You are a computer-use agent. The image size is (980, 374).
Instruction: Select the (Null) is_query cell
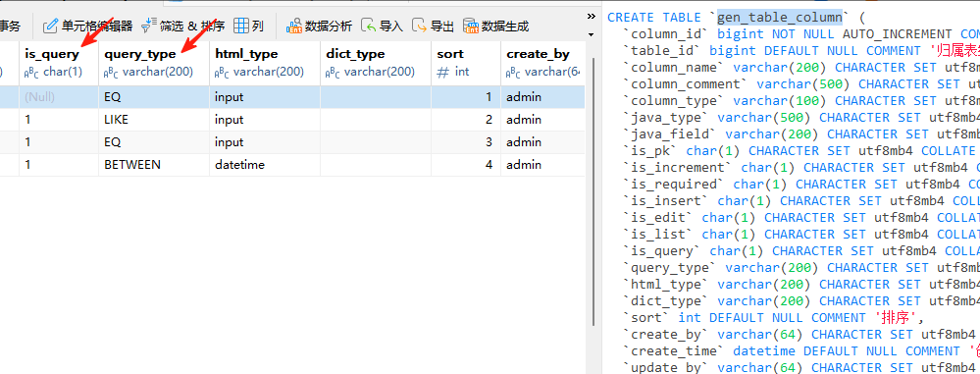coord(59,97)
